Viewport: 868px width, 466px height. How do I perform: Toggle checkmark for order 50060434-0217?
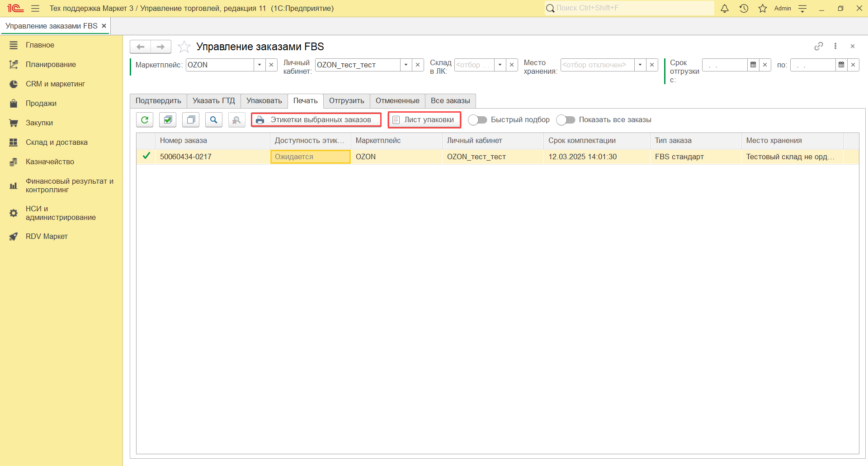[146, 157]
